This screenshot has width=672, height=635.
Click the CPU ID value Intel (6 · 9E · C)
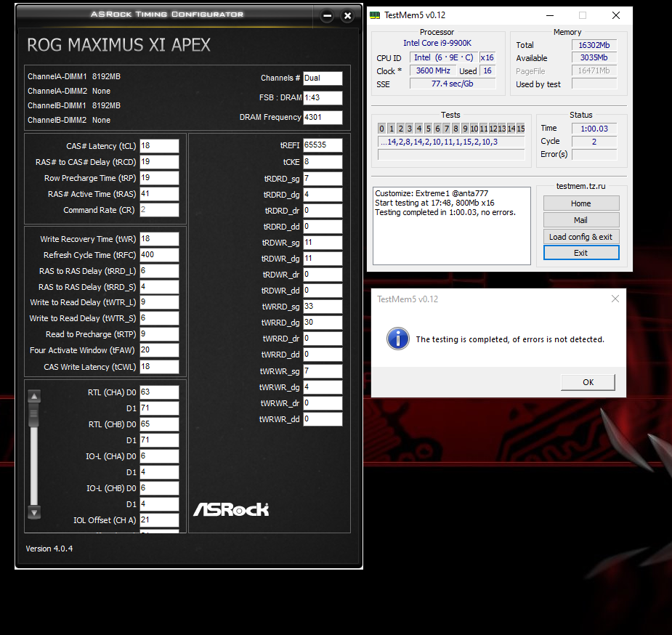[x=444, y=57]
